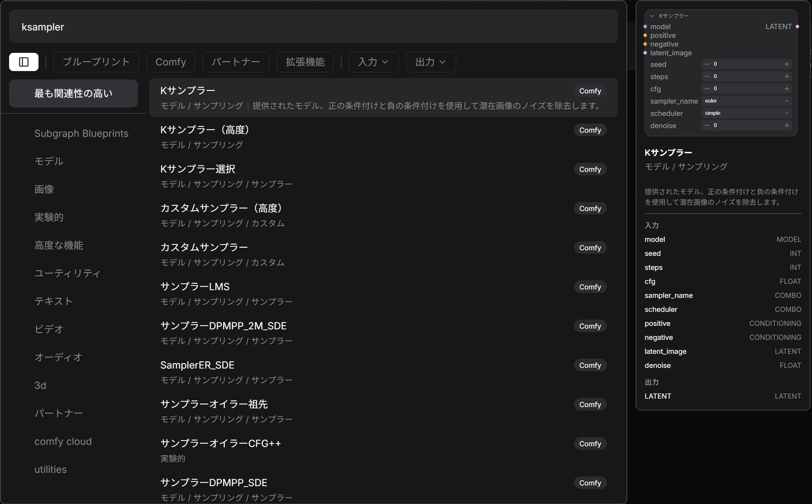Click the ksampler search field

click(x=313, y=27)
